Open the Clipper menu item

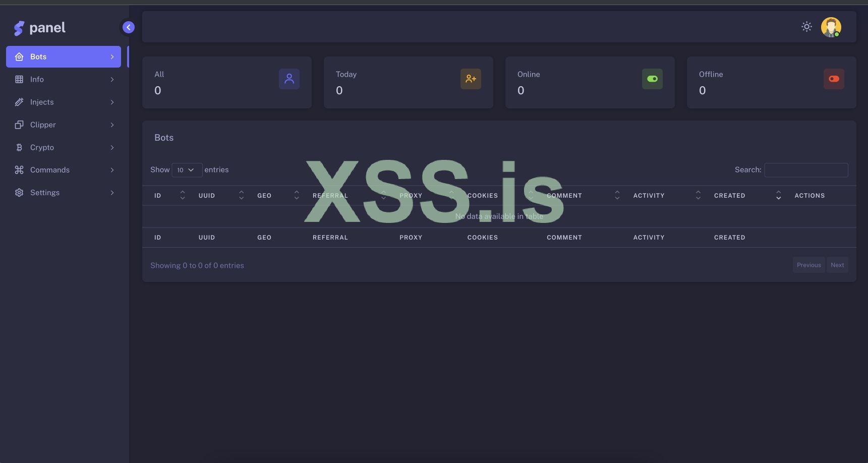click(x=64, y=125)
